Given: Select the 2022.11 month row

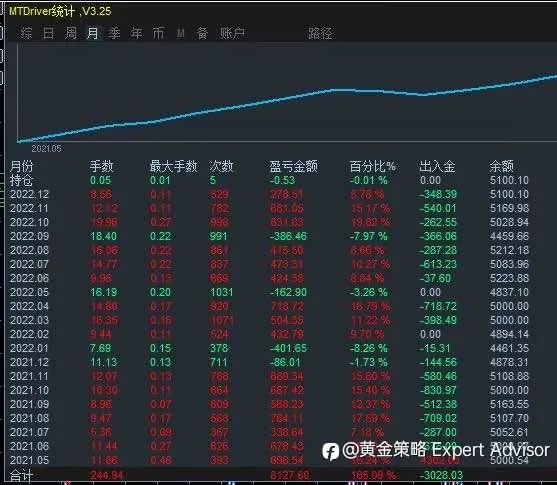Looking at the screenshot, I should tap(270, 208).
